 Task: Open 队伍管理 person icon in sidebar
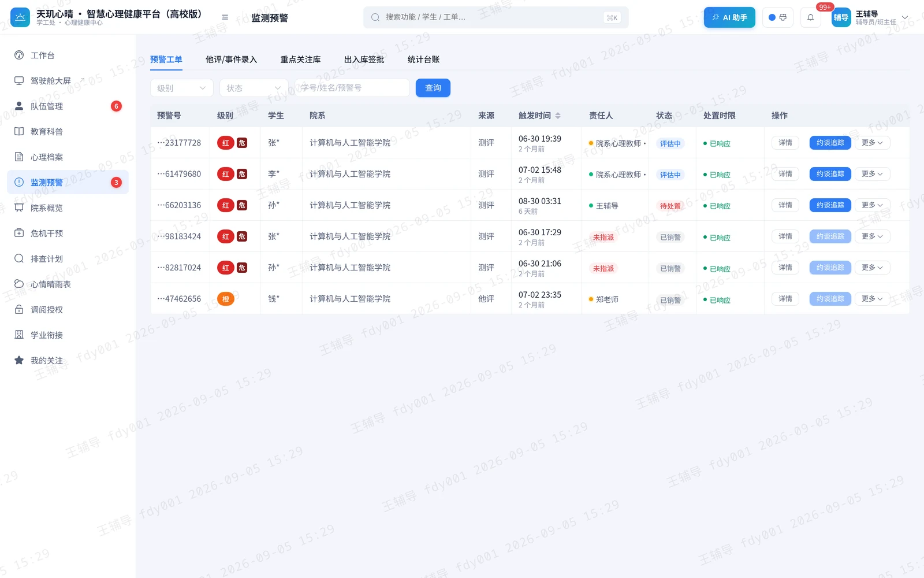tap(19, 106)
